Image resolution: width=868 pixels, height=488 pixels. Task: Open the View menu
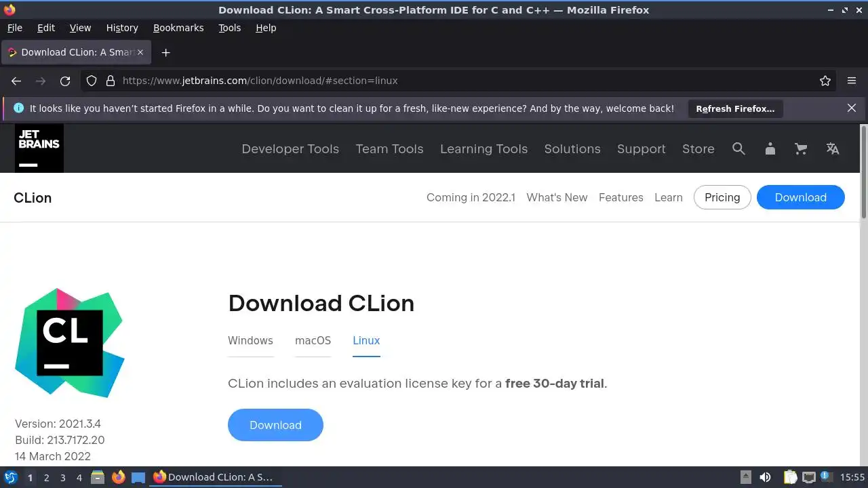[80, 28]
